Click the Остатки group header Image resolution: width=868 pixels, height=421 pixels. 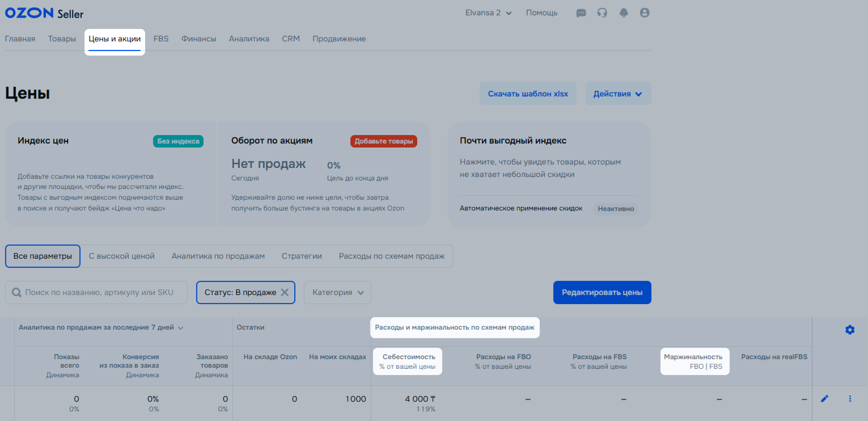tap(250, 328)
